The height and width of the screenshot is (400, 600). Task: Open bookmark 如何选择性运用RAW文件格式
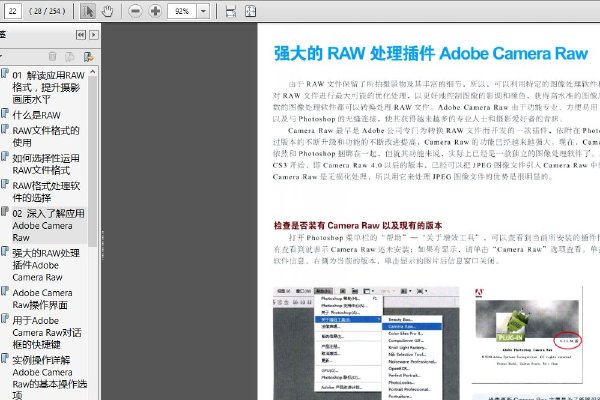tap(46, 164)
